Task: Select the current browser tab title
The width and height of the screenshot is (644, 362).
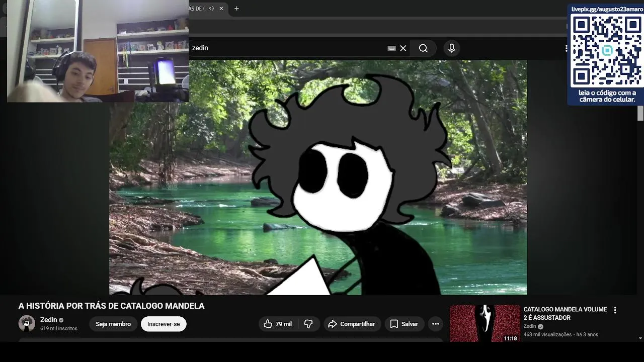Action: click(196, 9)
